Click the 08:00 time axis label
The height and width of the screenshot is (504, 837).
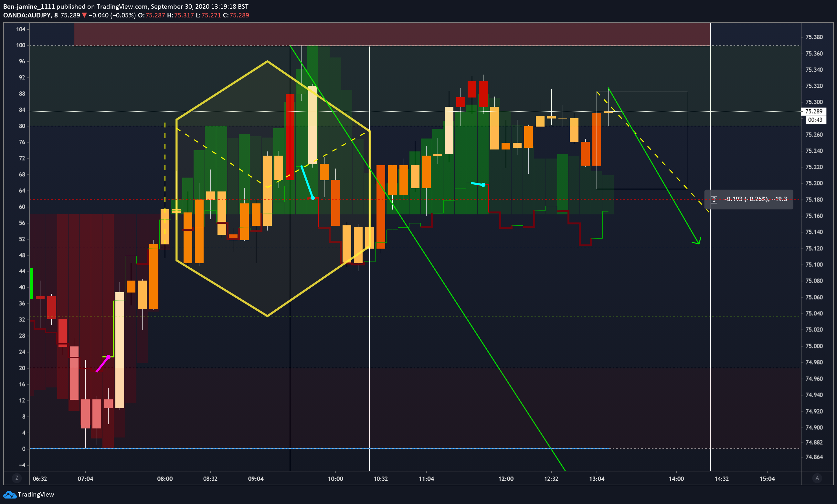tap(165, 478)
